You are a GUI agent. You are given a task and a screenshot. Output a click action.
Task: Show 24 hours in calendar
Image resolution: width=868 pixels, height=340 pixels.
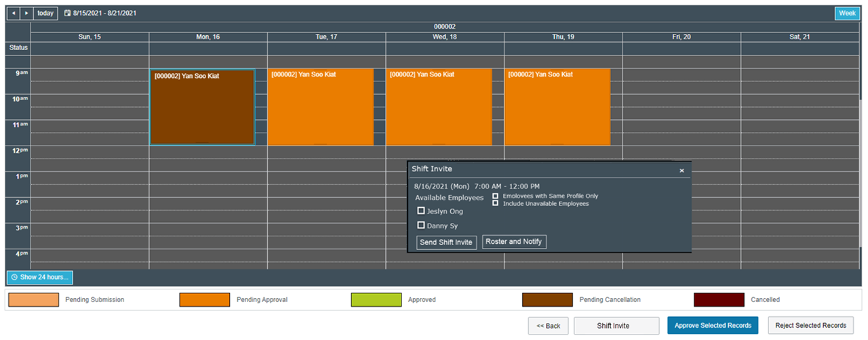click(39, 277)
